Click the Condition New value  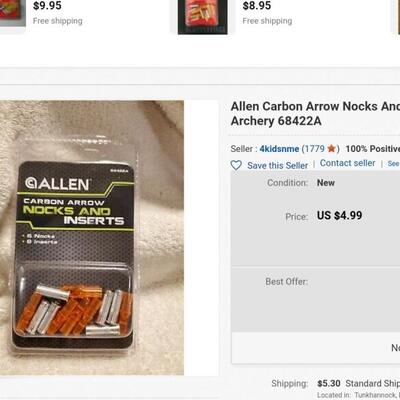[x=326, y=183]
